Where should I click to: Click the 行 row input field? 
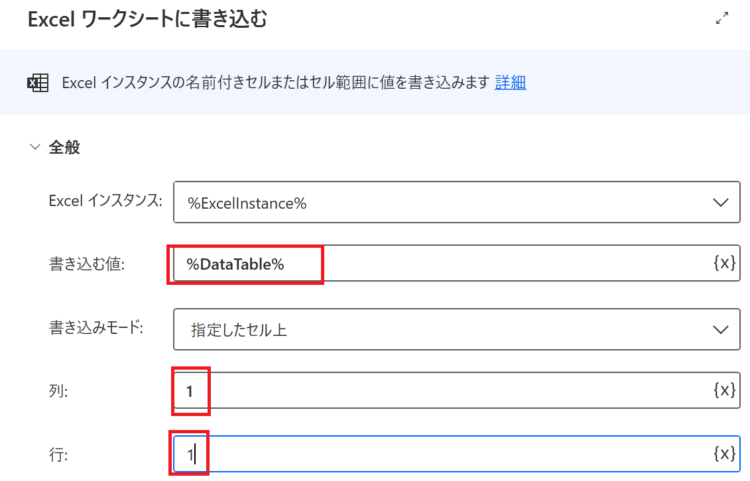pyautogui.click(x=456, y=454)
